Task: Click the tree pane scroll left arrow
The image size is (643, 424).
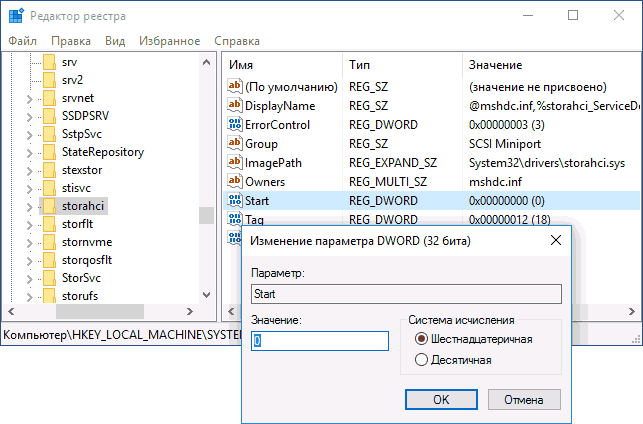Action: [11, 312]
